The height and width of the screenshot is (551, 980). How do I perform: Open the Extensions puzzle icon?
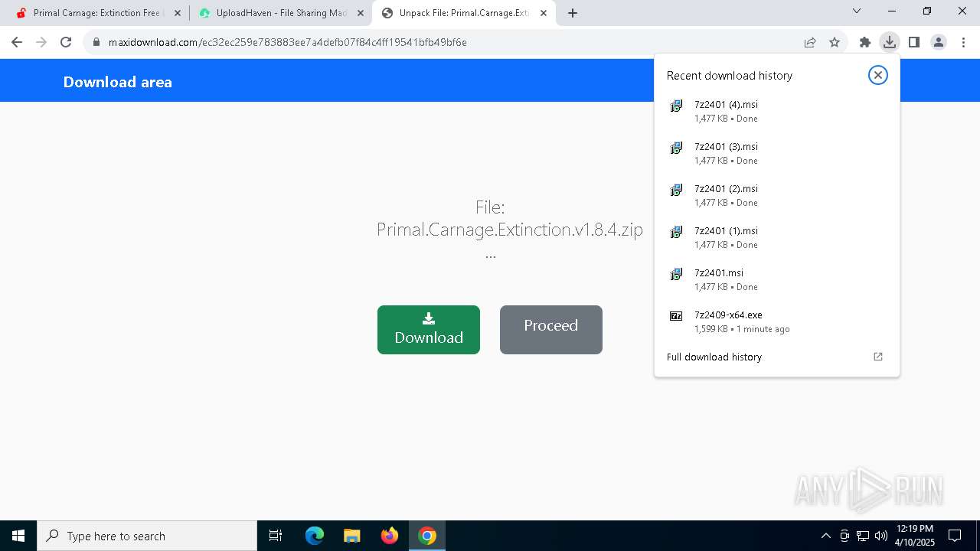(865, 42)
